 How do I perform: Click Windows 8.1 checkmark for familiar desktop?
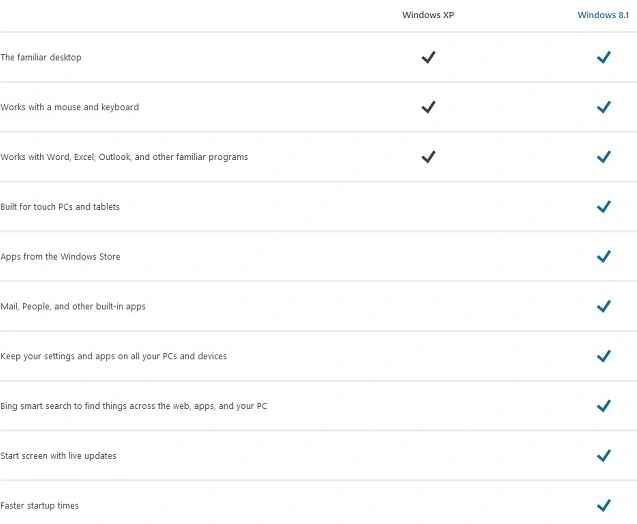click(603, 57)
